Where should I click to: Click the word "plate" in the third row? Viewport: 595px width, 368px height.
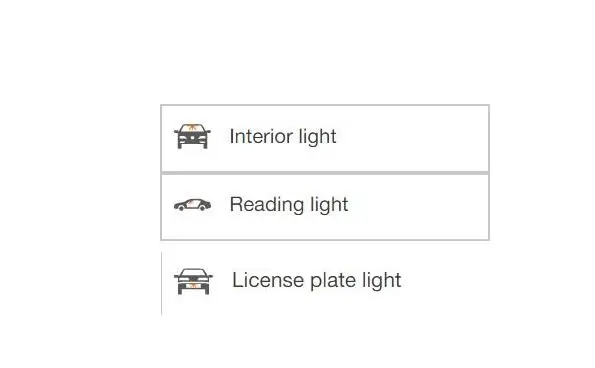click(333, 281)
